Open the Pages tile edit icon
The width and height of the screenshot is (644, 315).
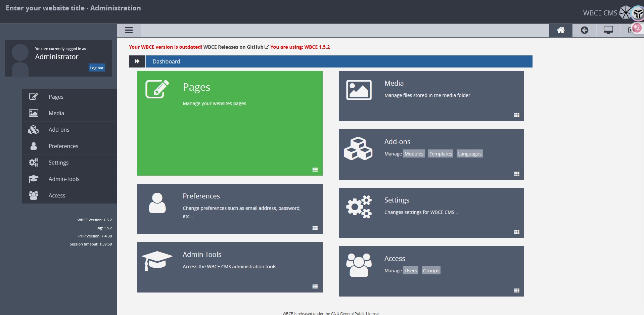tap(157, 89)
